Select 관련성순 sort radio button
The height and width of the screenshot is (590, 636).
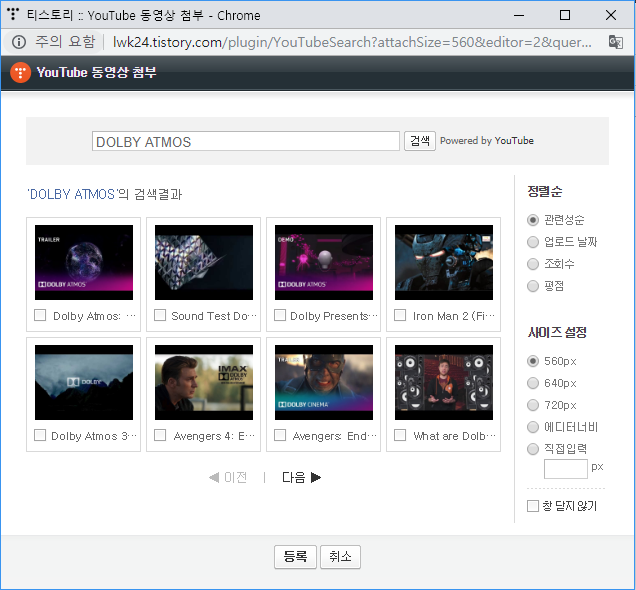click(x=533, y=220)
